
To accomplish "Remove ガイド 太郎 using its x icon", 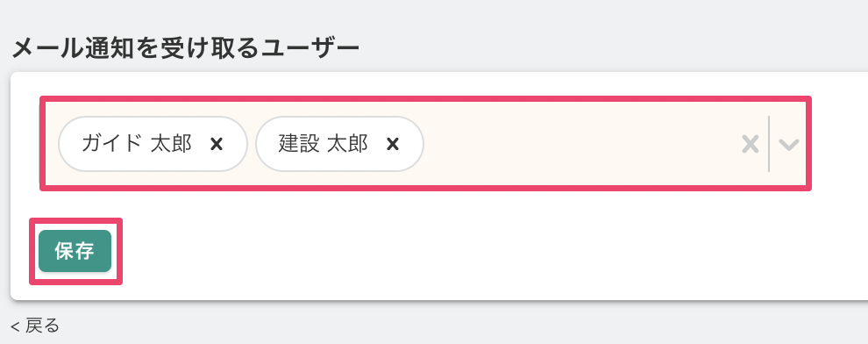I will pyautogui.click(x=217, y=144).
